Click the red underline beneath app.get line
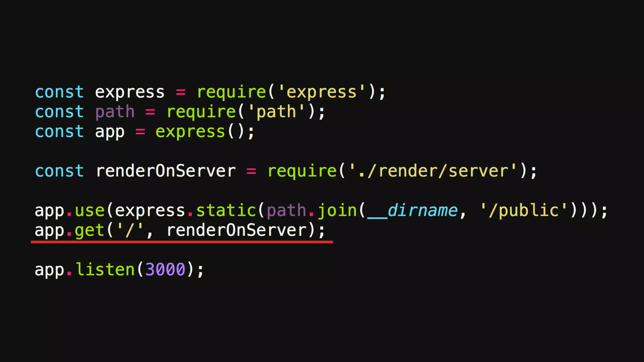 click(x=182, y=242)
